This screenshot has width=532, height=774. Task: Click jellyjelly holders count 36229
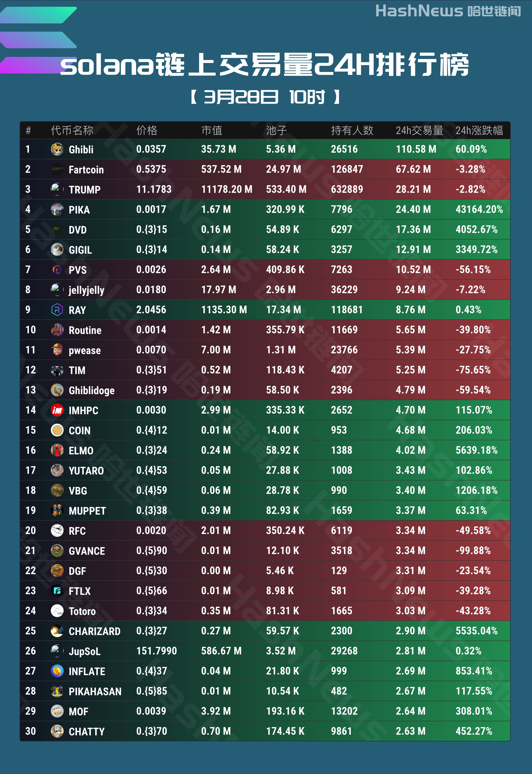344,290
